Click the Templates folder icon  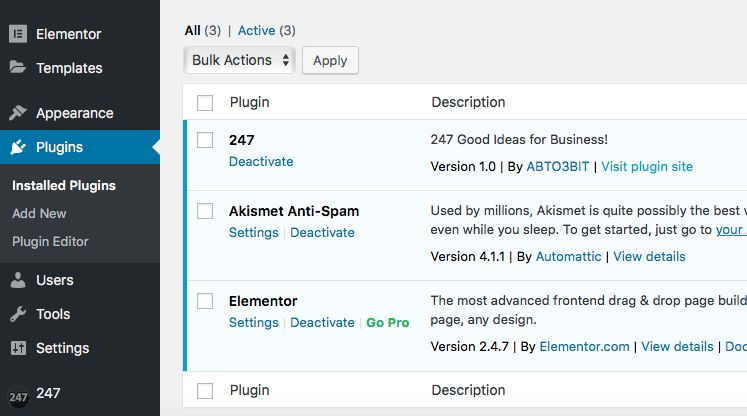[18, 68]
